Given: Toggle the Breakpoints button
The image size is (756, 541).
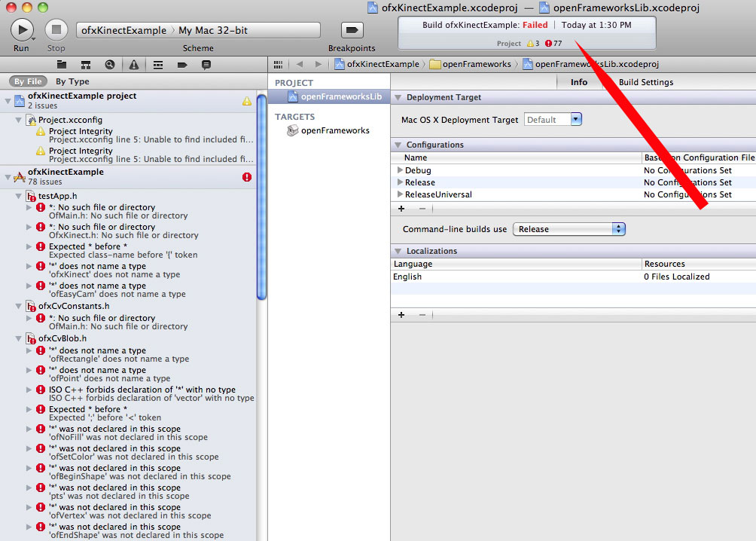Looking at the screenshot, I should [352, 30].
